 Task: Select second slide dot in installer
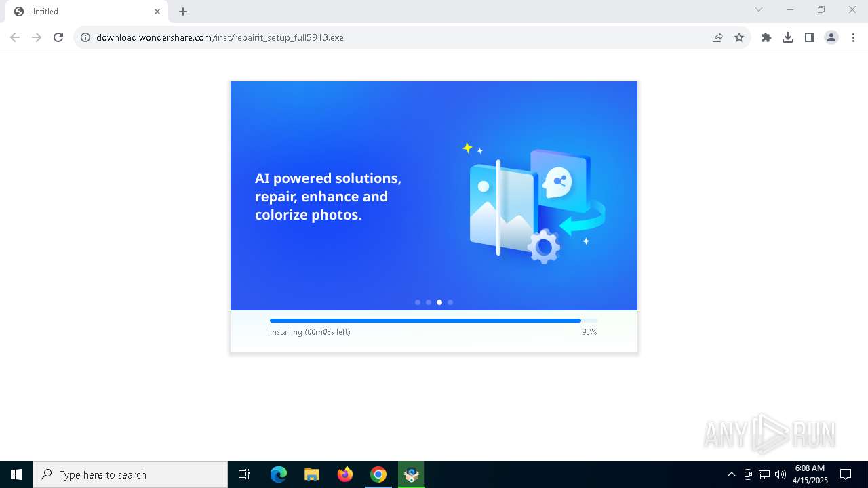click(x=429, y=302)
